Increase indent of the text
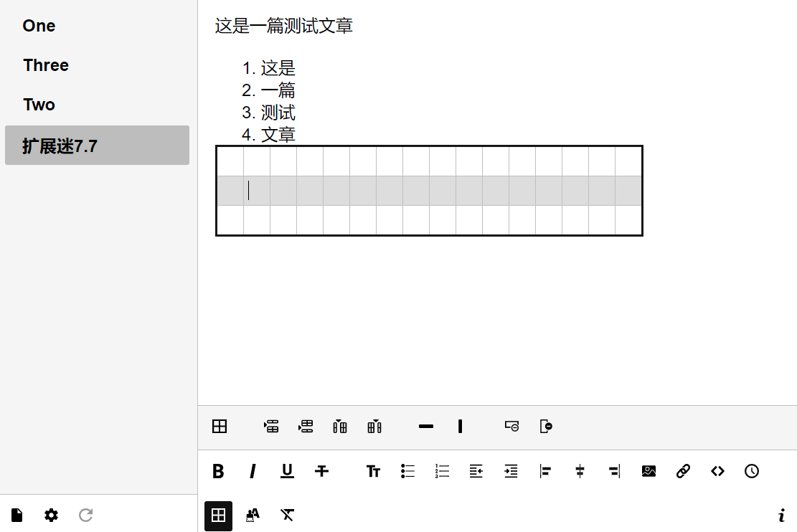This screenshot has width=797, height=532. click(511, 472)
